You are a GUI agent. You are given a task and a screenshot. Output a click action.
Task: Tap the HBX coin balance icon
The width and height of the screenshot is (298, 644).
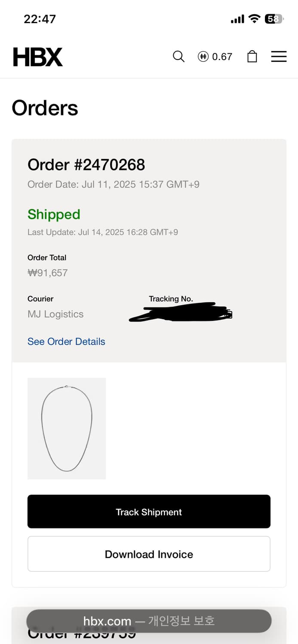tap(203, 57)
